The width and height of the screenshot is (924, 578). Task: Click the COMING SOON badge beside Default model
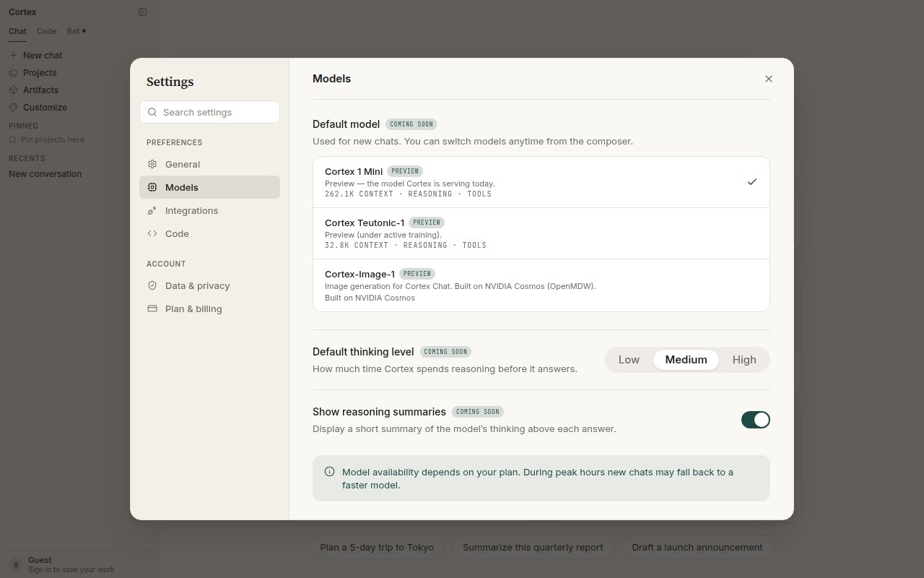pos(411,124)
